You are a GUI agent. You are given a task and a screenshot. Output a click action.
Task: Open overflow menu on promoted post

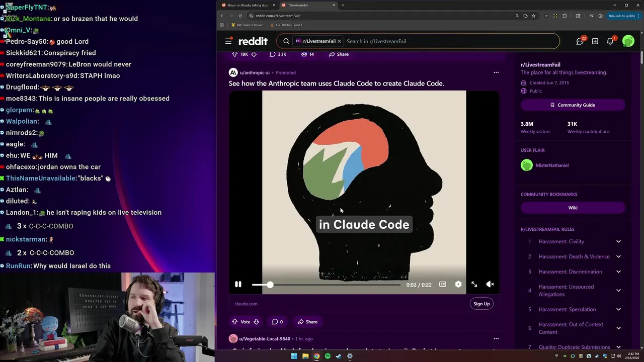click(496, 72)
